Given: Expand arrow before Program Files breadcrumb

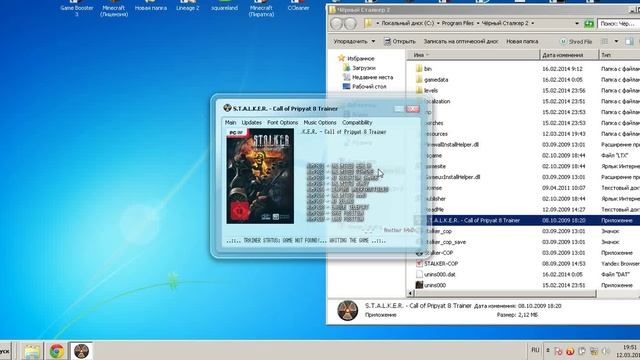Looking at the screenshot, I should coord(438,23).
